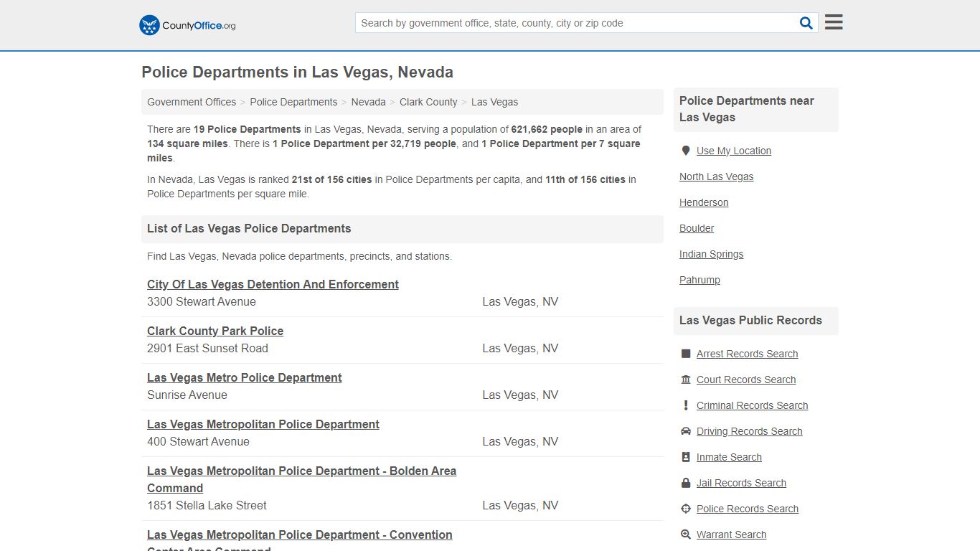Viewport: 980px width, 551px height.
Task: Click Police Departments near Las Vegas heading
Action: click(747, 109)
